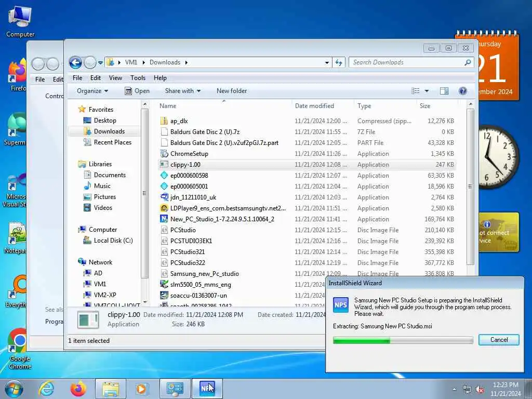Select Recent Places under Favorites

tap(112, 142)
